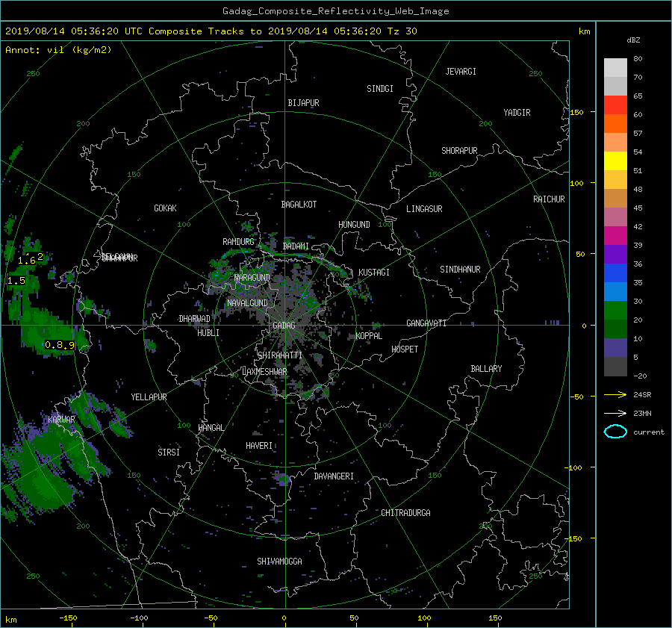Image resolution: width=672 pixels, height=628 pixels.
Task: Click the DHARWAD city label
Action: [x=194, y=319]
